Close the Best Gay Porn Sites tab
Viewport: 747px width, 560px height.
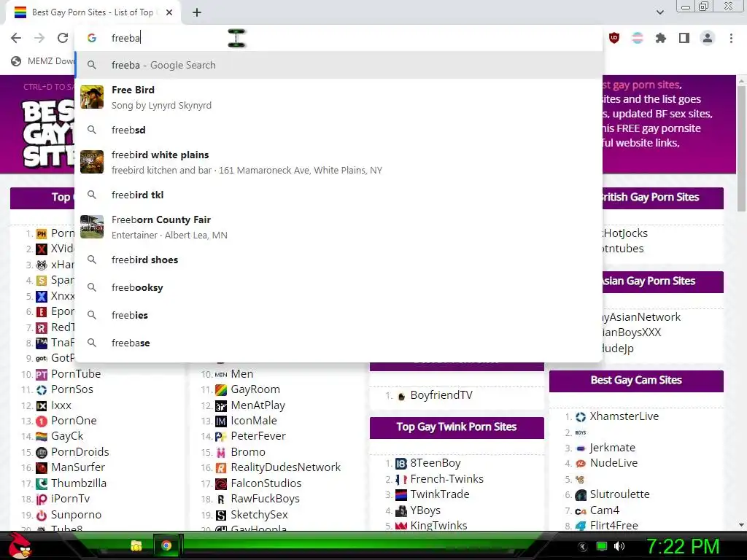(169, 12)
